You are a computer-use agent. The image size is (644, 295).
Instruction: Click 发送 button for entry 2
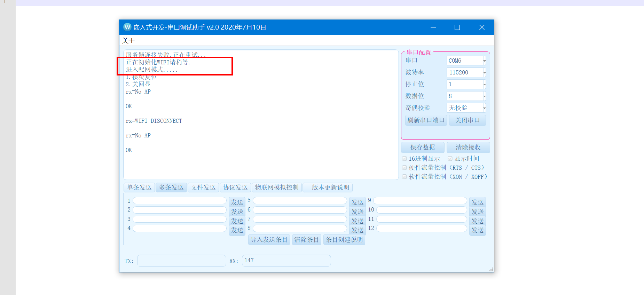coord(237,212)
